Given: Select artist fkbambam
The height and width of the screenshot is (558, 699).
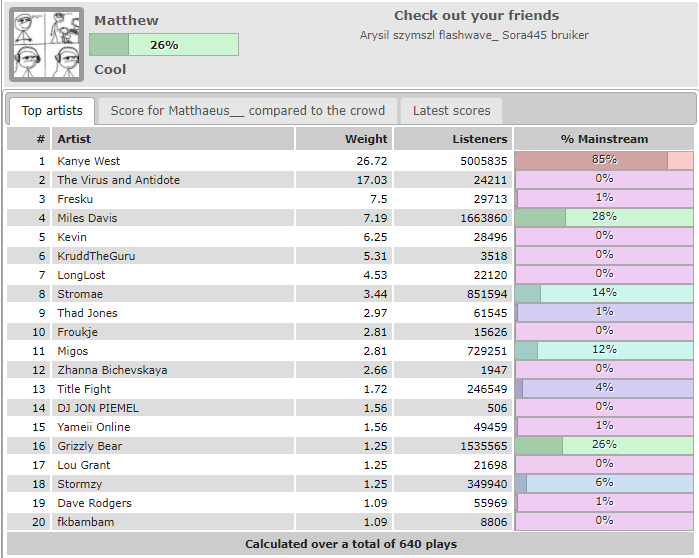Looking at the screenshot, I should pos(85,522).
